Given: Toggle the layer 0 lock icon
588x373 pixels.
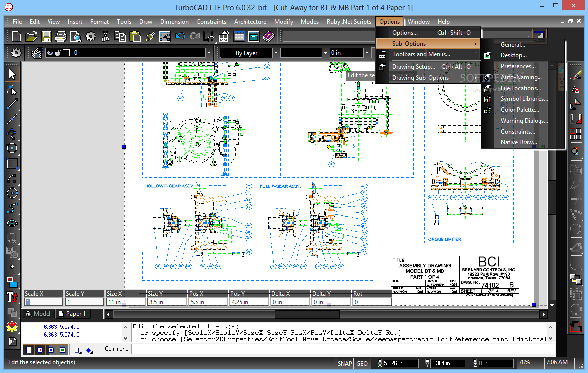Looking at the screenshot, I should 58,53.
